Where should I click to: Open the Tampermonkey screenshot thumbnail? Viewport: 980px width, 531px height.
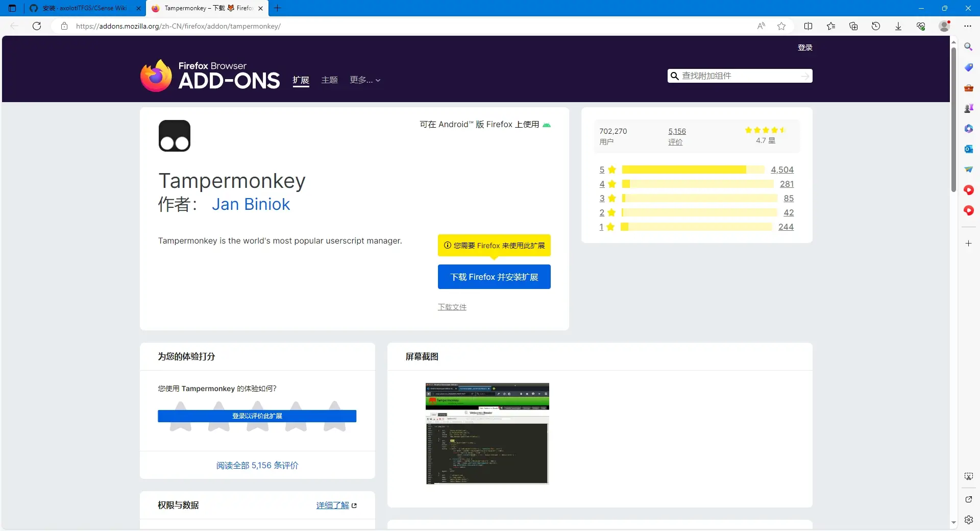487,433
